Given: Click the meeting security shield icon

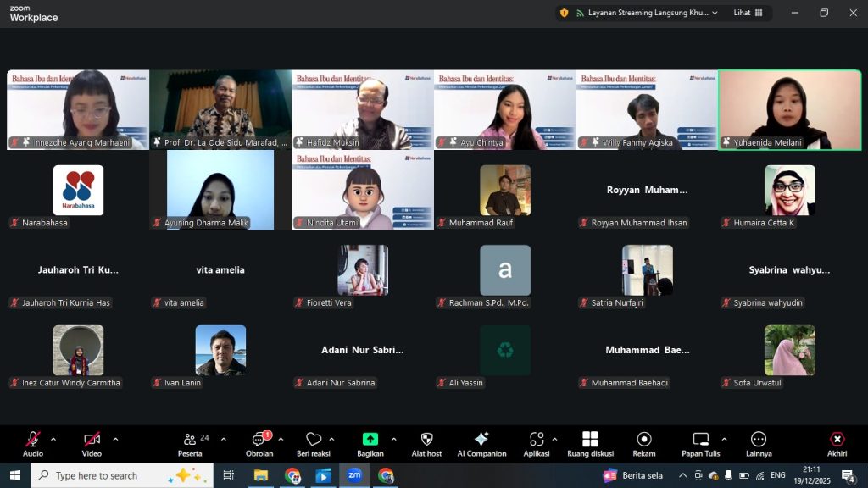Looking at the screenshot, I should [x=565, y=13].
